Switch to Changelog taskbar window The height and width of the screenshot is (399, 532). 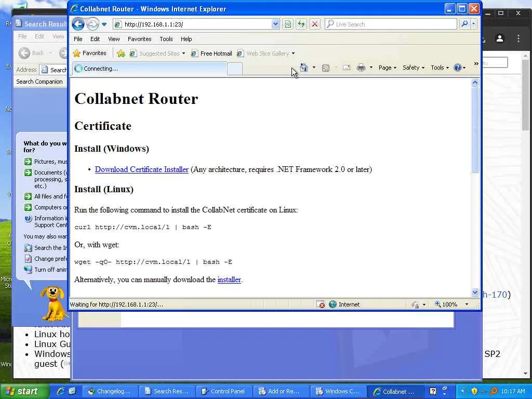pos(110,391)
